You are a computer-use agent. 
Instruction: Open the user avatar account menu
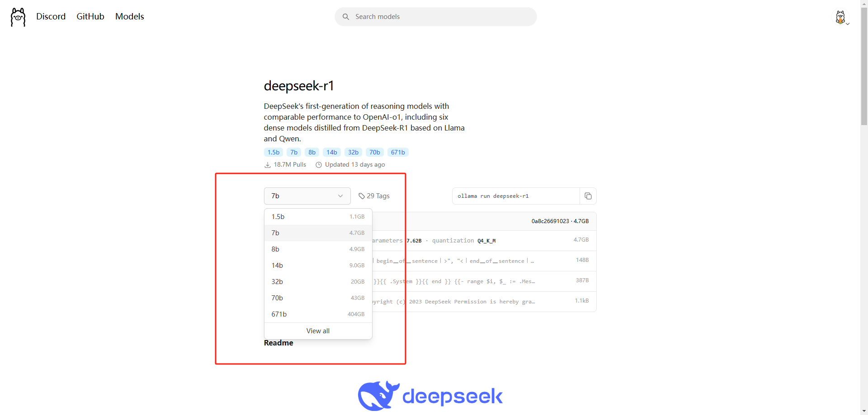click(x=840, y=17)
